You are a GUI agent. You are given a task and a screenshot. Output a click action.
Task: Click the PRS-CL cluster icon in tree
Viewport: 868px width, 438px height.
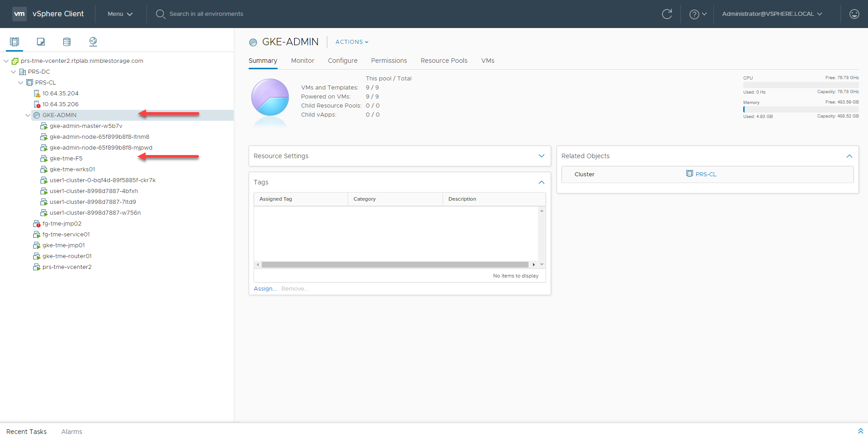29,83
